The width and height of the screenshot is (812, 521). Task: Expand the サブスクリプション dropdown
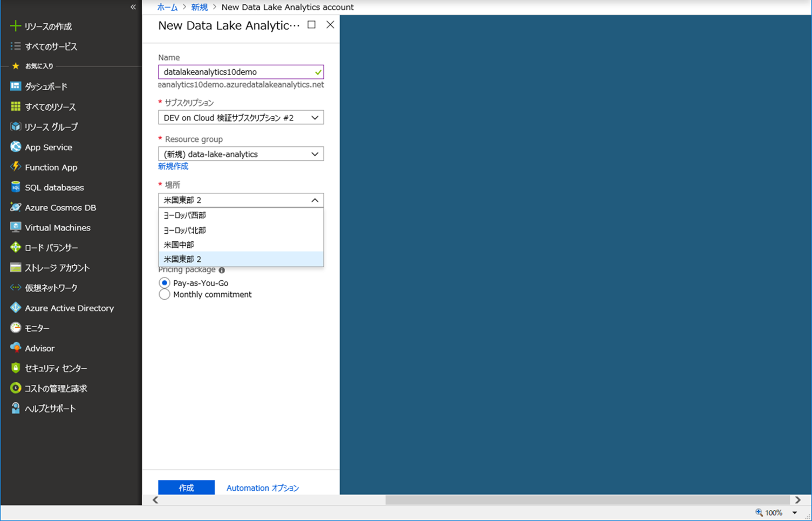click(x=241, y=118)
